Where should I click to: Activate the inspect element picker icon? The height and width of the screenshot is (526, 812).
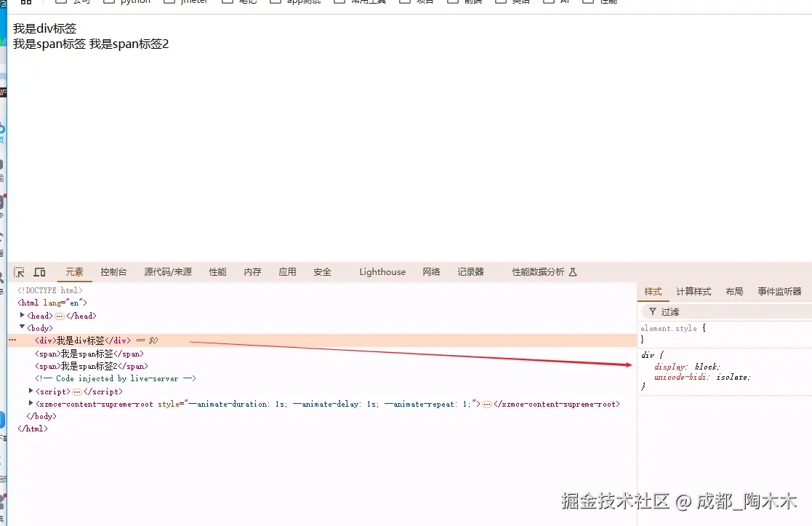pyautogui.click(x=19, y=272)
